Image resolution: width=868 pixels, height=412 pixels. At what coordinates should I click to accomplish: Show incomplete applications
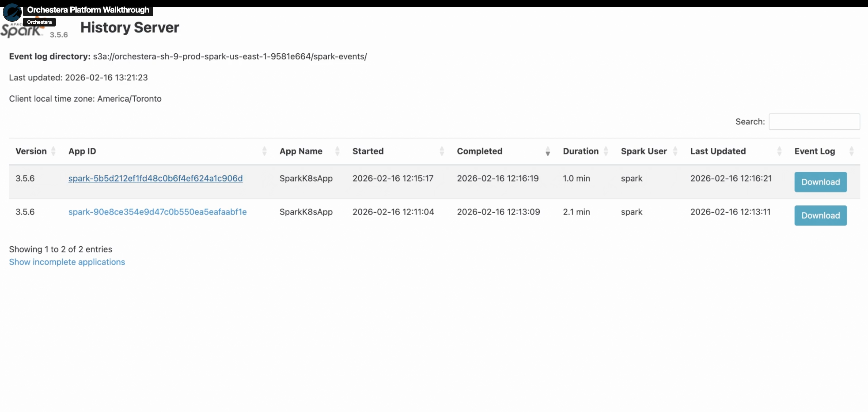tap(67, 262)
